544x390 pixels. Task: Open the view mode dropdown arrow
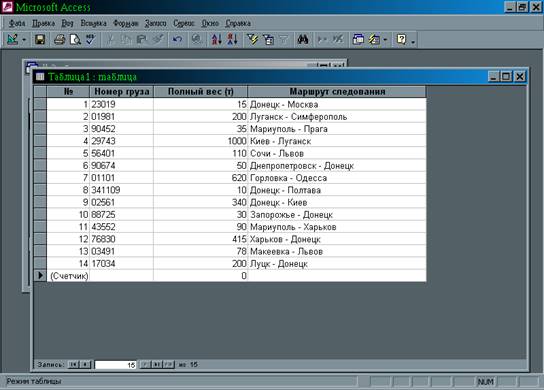24,40
